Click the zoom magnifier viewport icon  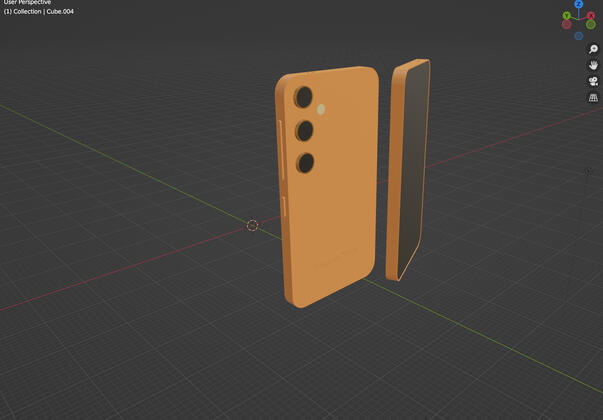click(x=593, y=49)
